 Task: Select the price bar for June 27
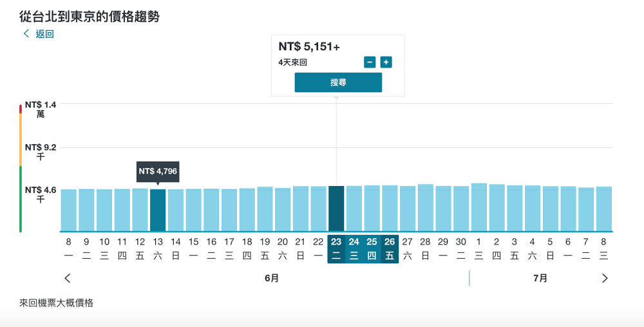(408, 209)
